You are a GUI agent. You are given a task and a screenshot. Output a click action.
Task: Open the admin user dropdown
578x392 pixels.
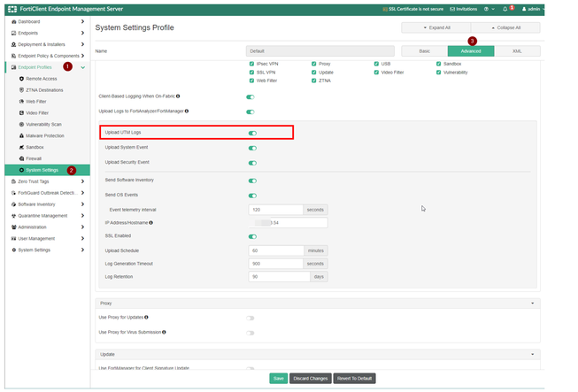(532, 9)
